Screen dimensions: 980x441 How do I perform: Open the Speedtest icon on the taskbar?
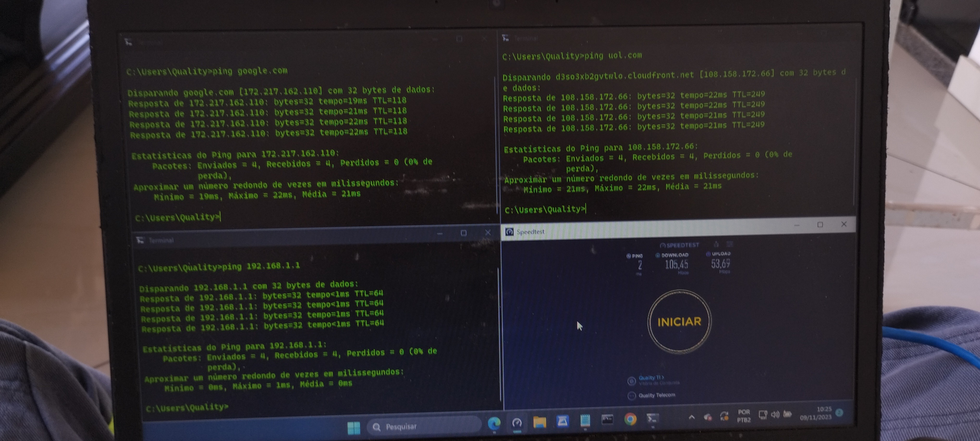(517, 423)
